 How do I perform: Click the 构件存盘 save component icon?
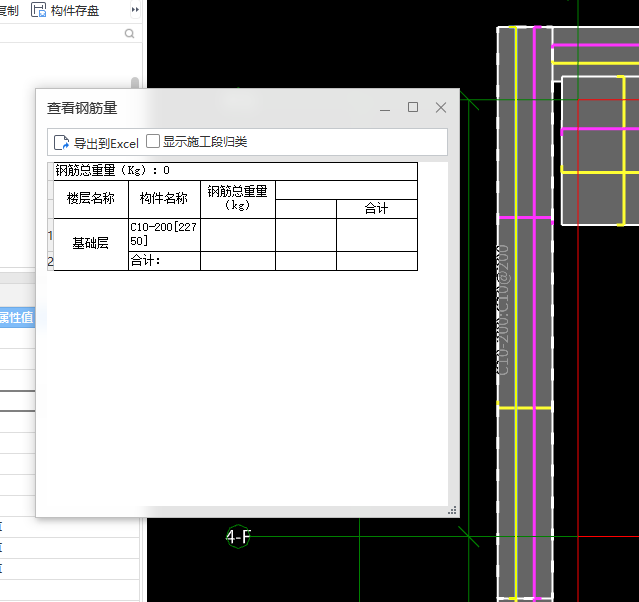[x=39, y=10]
